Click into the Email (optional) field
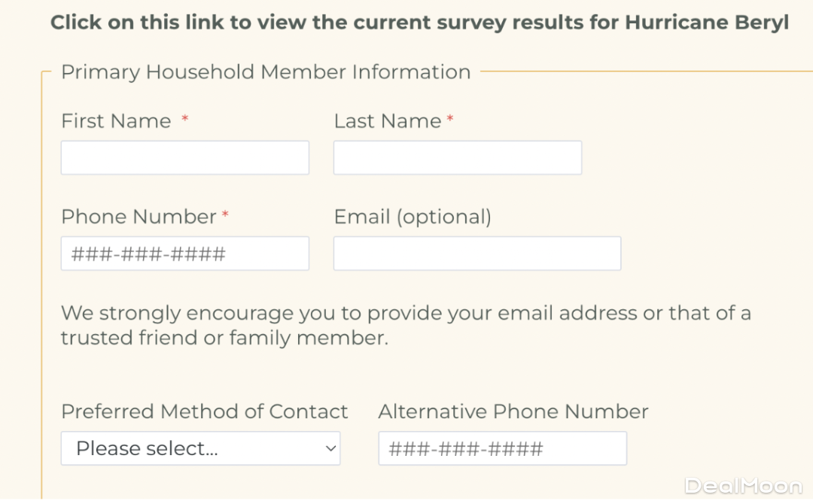Viewport: 813px width, 504px height. [x=477, y=254]
